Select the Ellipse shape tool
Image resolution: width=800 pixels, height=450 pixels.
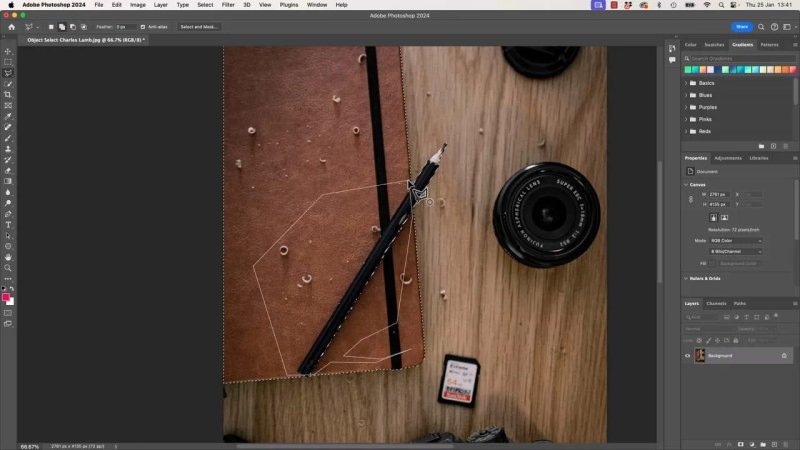(x=8, y=246)
